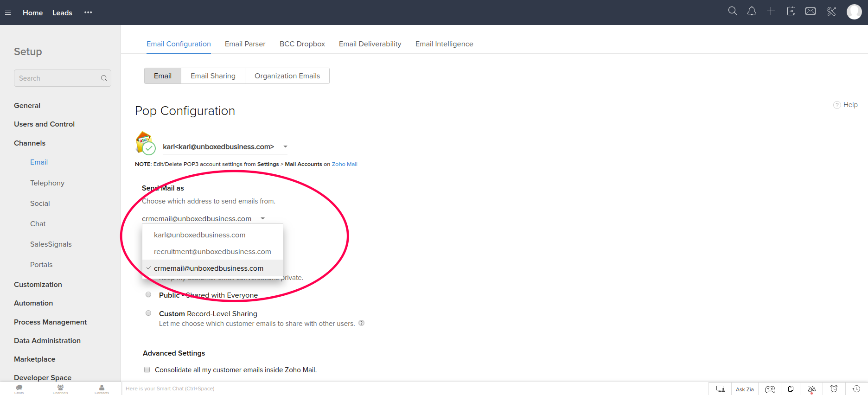Expand the General setup section
868x395 pixels.
(x=27, y=106)
